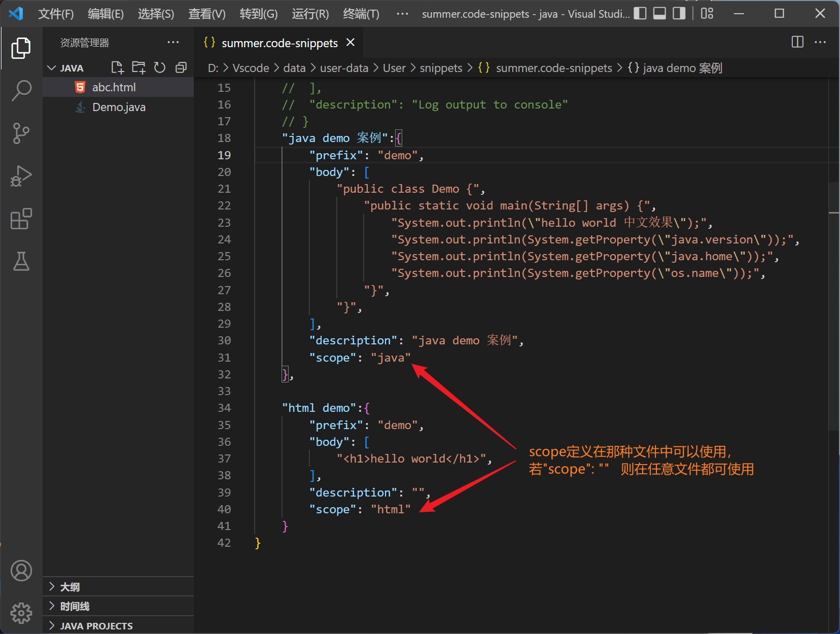Close the summer.code-snippets tab
Screen dimensions: 840x634
(350, 43)
